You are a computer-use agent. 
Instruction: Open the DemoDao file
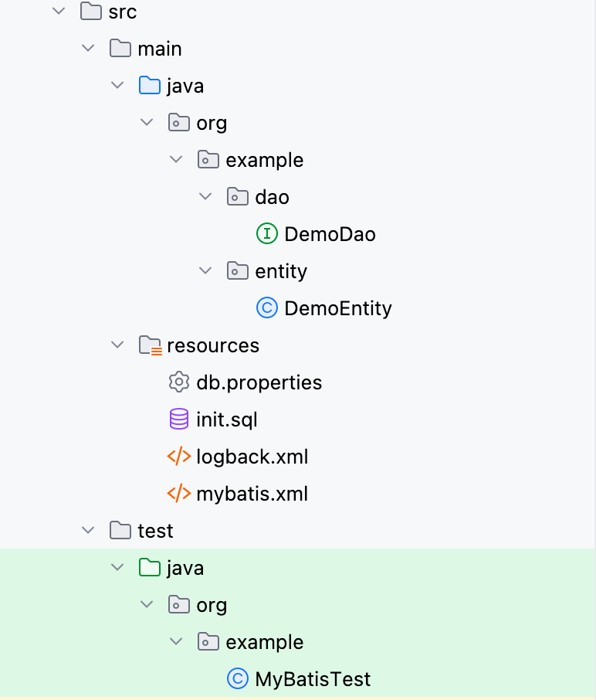point(330,234)
